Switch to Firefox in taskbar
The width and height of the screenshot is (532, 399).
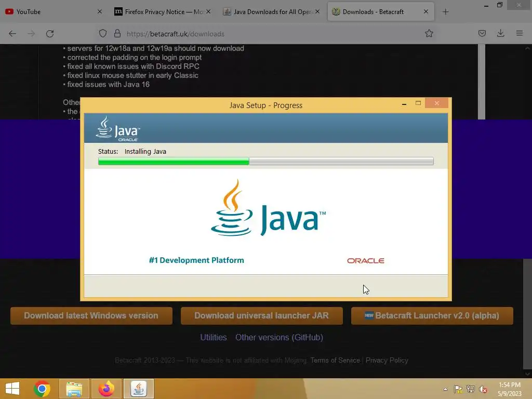107,389
